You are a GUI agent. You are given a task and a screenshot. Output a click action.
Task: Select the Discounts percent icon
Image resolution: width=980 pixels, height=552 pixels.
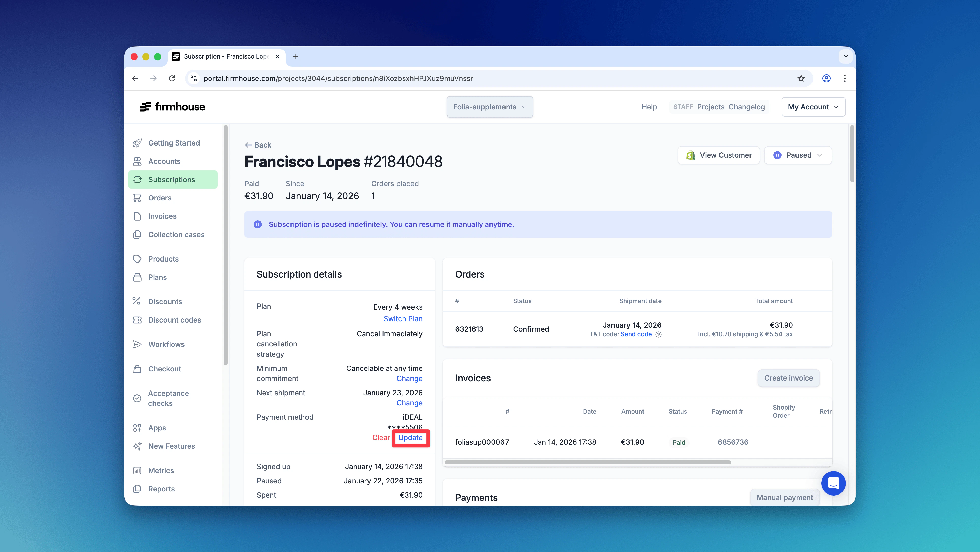(x=138, y=301)
